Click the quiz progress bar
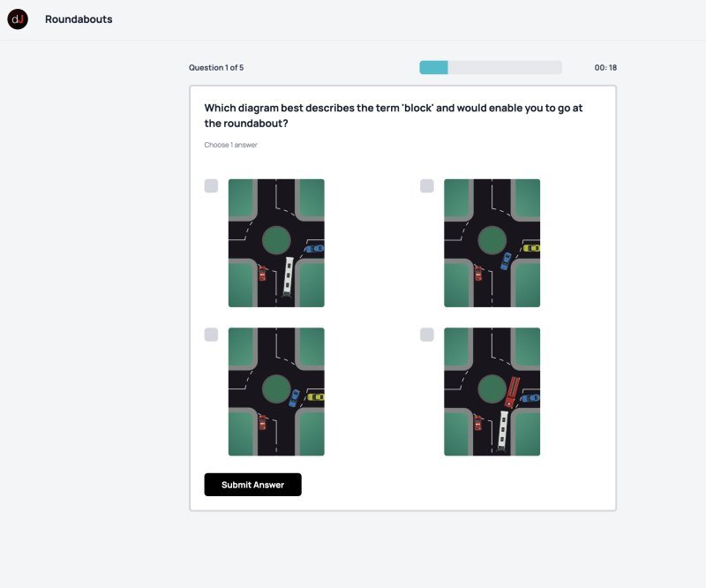 coord(490,68)
